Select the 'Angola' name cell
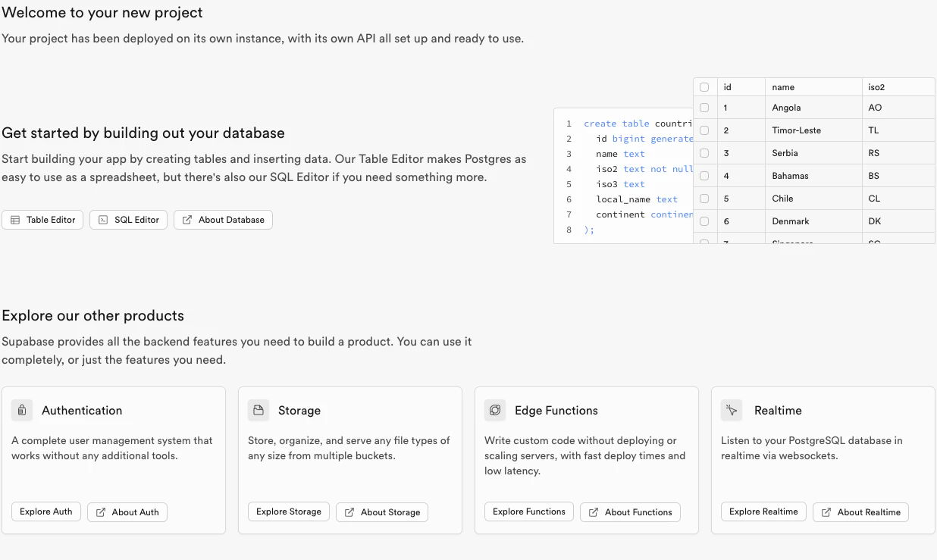 [813, 108]
